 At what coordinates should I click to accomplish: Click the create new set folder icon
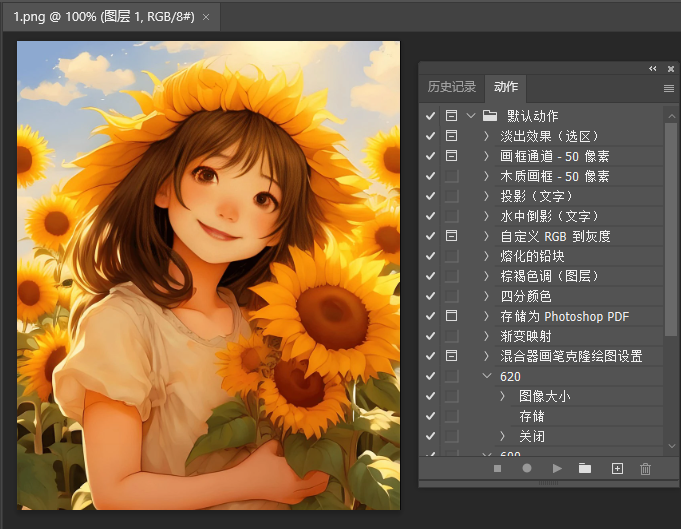tap(585, 468)
